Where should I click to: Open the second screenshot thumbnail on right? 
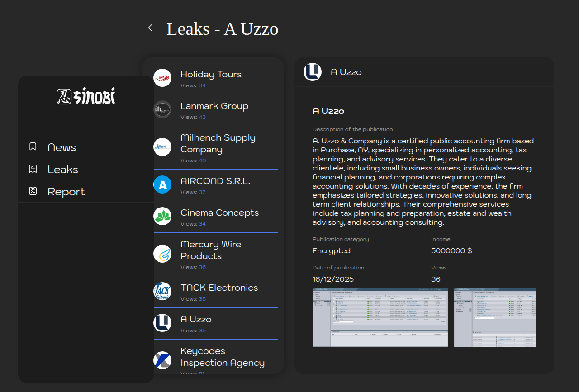point(495,317)
